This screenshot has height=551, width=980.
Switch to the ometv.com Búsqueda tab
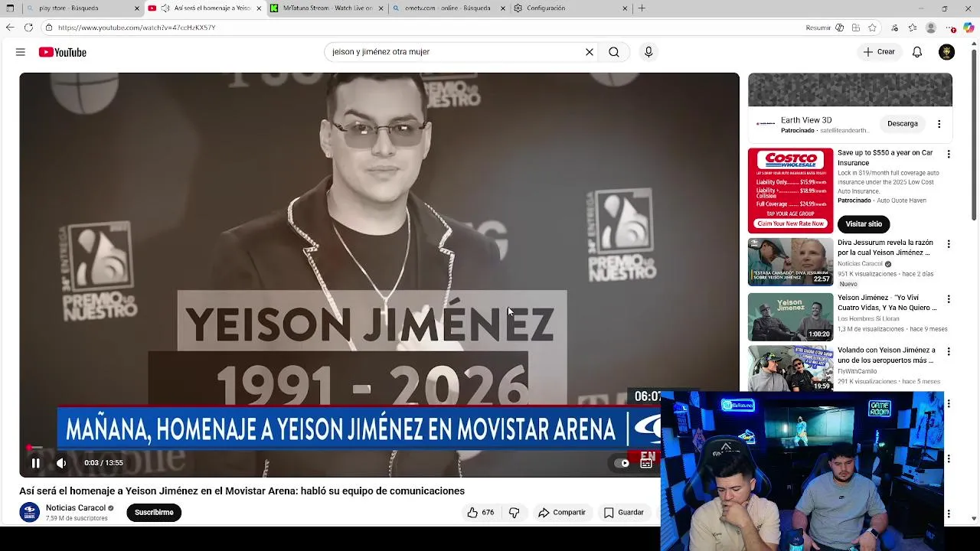pos(449,8)
